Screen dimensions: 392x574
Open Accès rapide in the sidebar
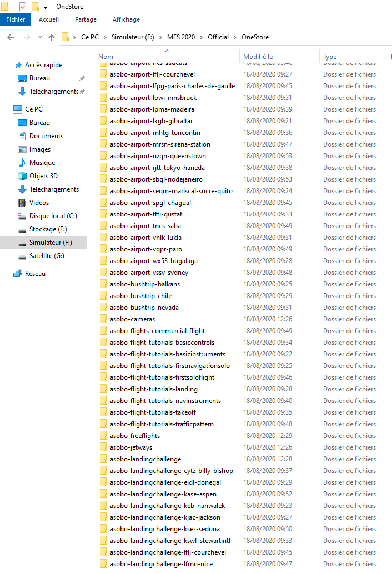pos(43,65)
